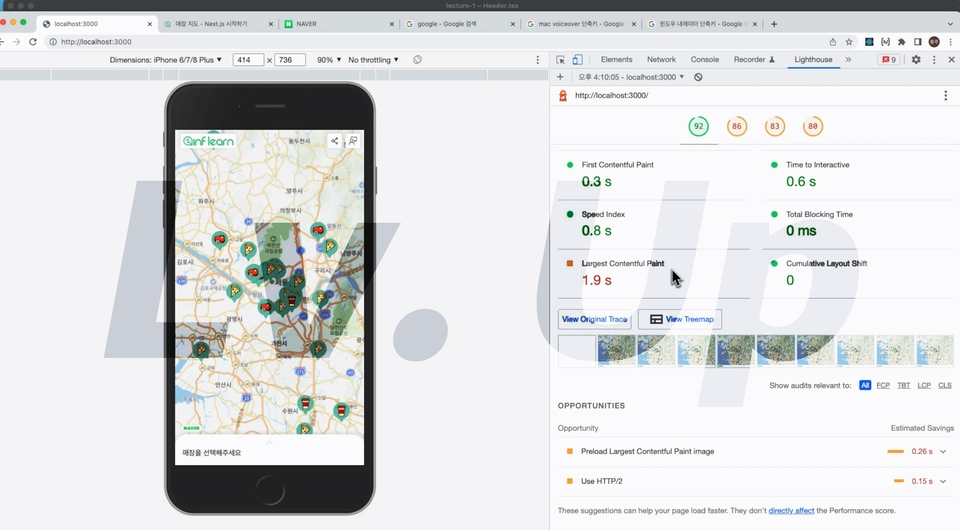
Task: Click the First Contentful Paint metric
Action: 653,174
